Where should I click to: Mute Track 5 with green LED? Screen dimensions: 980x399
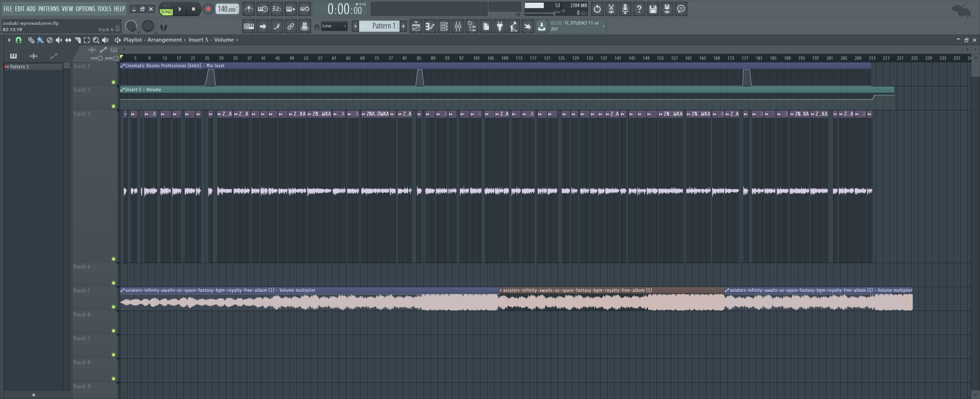pos(113,307)
